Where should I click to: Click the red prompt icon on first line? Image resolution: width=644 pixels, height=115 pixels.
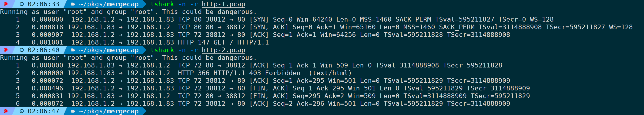[x=6, y=4]
